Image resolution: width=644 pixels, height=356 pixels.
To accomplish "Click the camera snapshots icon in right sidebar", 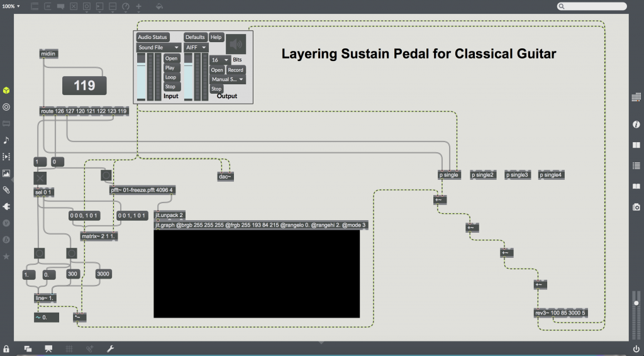I will click(636, 207).
